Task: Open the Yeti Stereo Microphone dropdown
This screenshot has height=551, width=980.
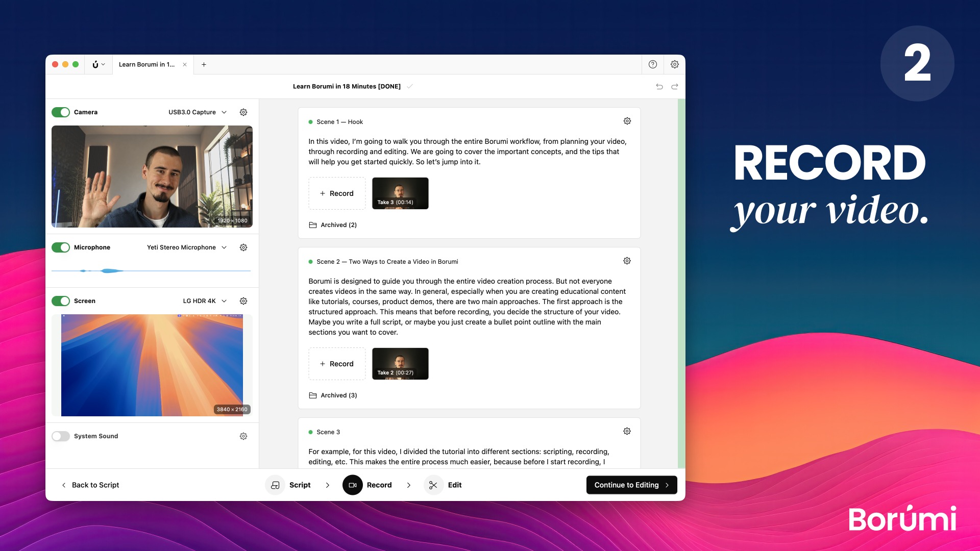Action: tap(187, 247)
